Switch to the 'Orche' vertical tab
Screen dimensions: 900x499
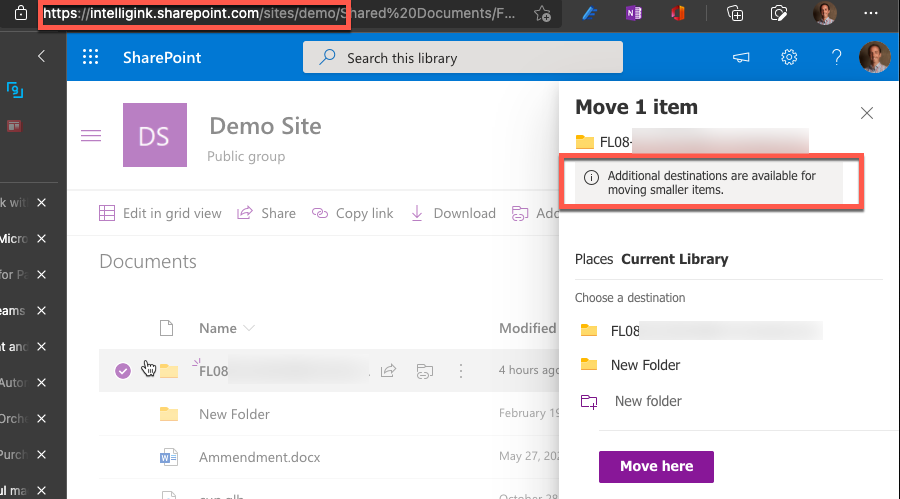point(14,419)
